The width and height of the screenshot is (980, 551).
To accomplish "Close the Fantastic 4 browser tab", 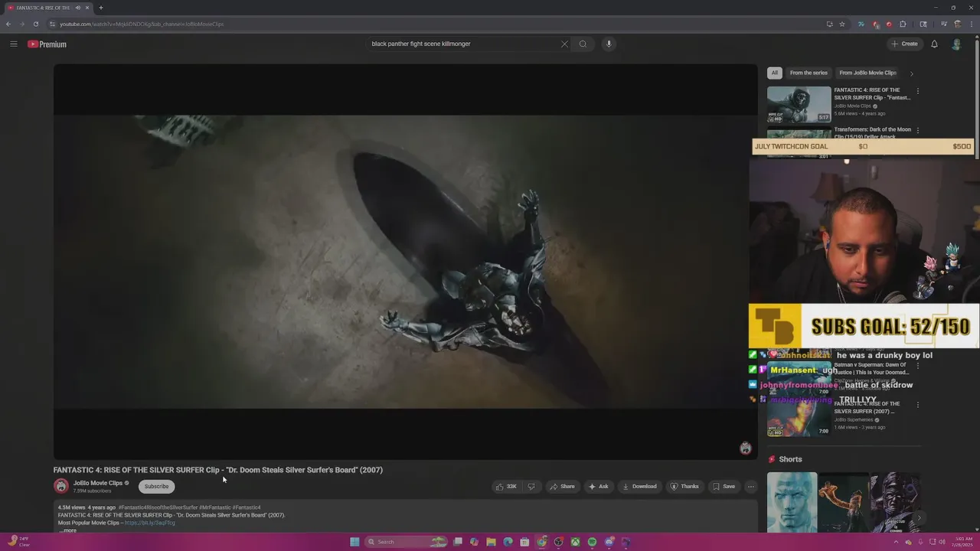I will [x=87, y=8].
